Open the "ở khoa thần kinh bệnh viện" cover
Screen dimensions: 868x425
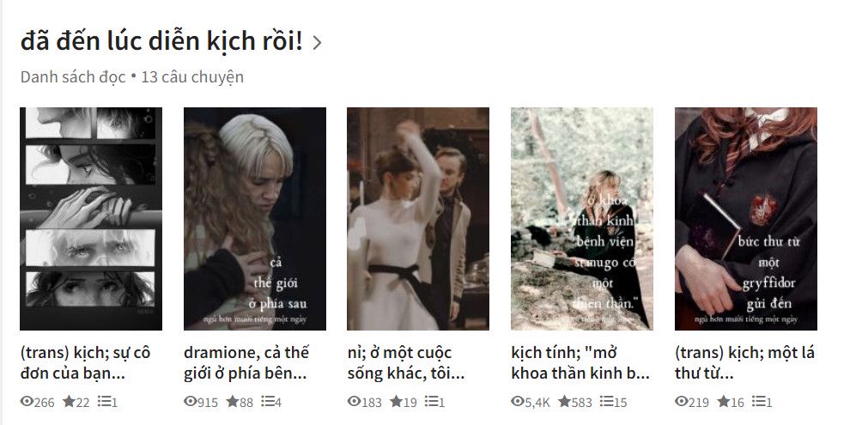[582, 219]
